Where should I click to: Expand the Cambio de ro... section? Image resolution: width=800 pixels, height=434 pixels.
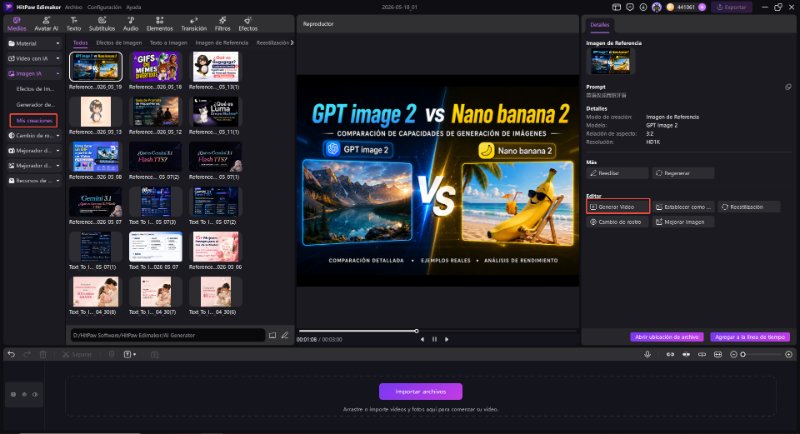point(34,136)
